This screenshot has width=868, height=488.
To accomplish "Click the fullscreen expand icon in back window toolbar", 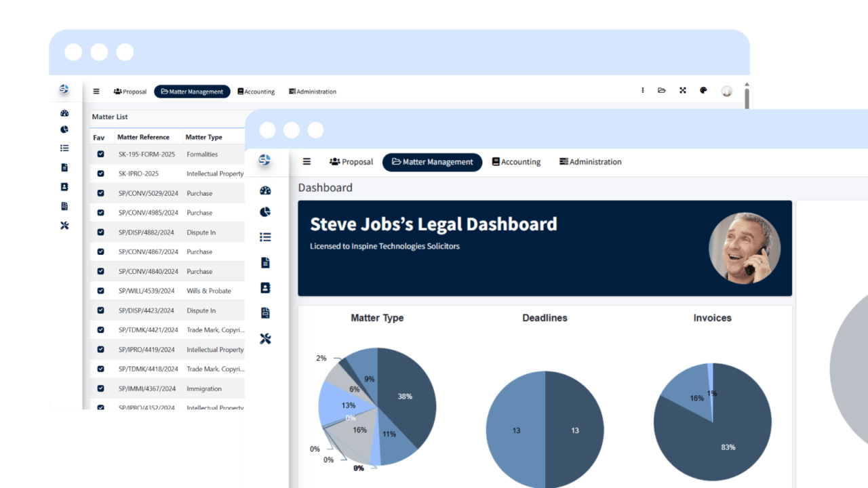I will pos(682,90).
